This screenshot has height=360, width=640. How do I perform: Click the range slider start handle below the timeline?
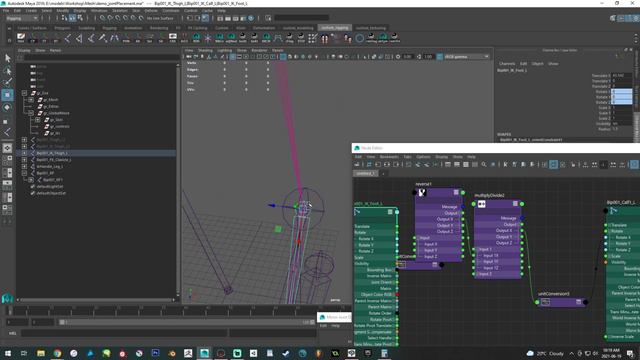[x=62, y=322]
